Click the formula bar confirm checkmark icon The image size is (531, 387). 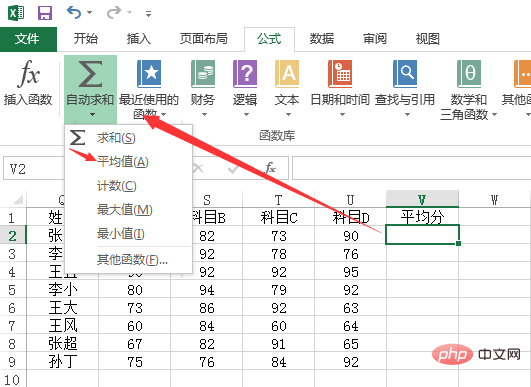(x=233, y=168)
